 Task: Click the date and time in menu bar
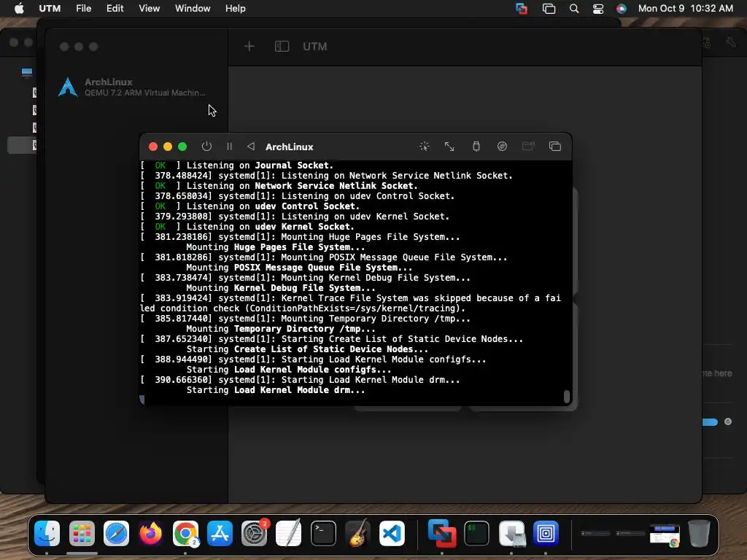coord(685,9)
